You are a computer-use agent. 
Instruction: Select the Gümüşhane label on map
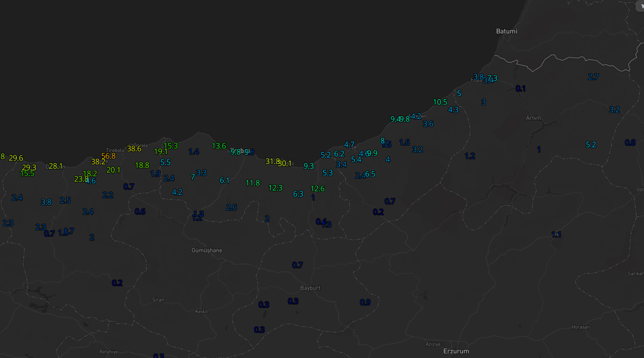click(x=207, y=250)
